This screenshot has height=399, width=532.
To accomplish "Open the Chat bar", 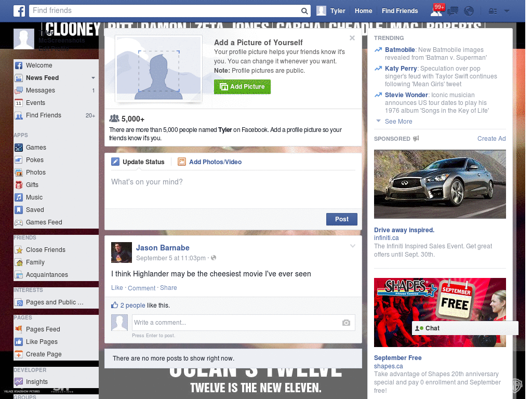I will (x=465, y=328).
